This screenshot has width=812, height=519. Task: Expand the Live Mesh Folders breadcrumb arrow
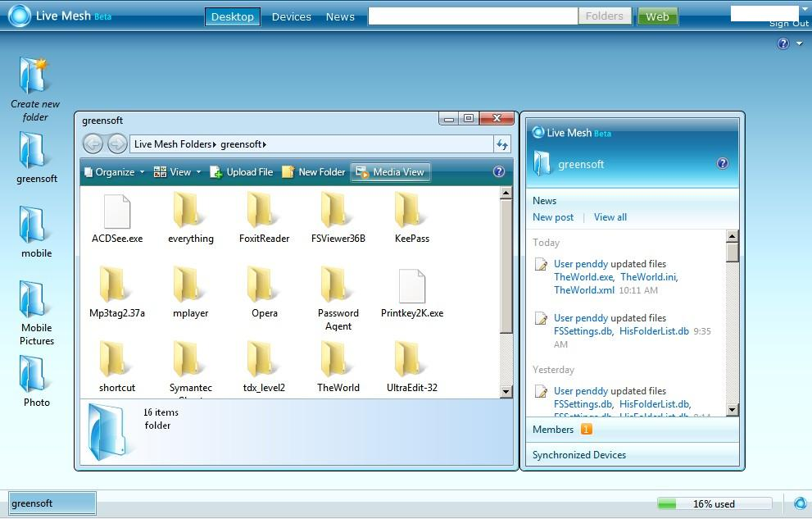coord(215,144)
